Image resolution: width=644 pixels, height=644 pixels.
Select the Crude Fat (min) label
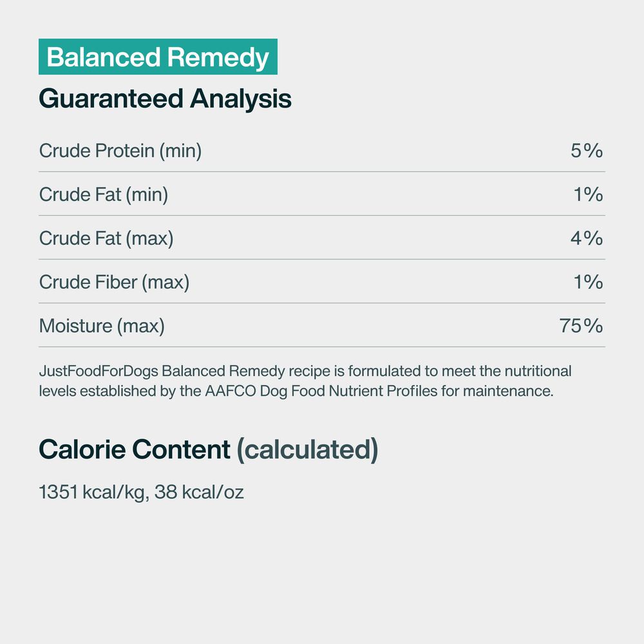tap(104, 194)
